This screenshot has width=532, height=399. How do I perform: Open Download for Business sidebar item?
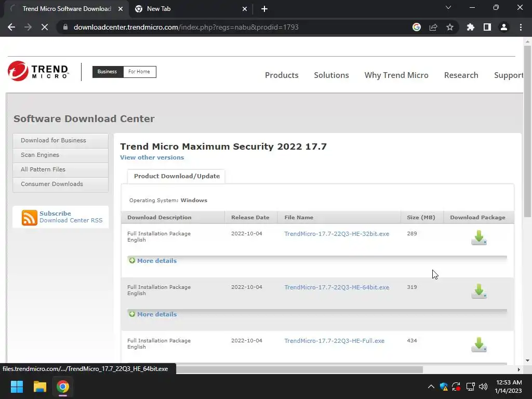60,140
